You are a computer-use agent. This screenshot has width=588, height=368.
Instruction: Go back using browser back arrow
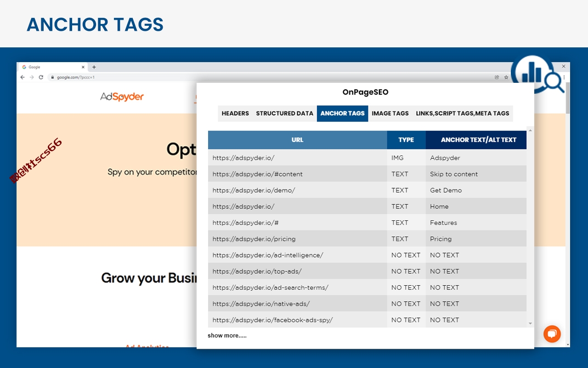click(23, 77)
